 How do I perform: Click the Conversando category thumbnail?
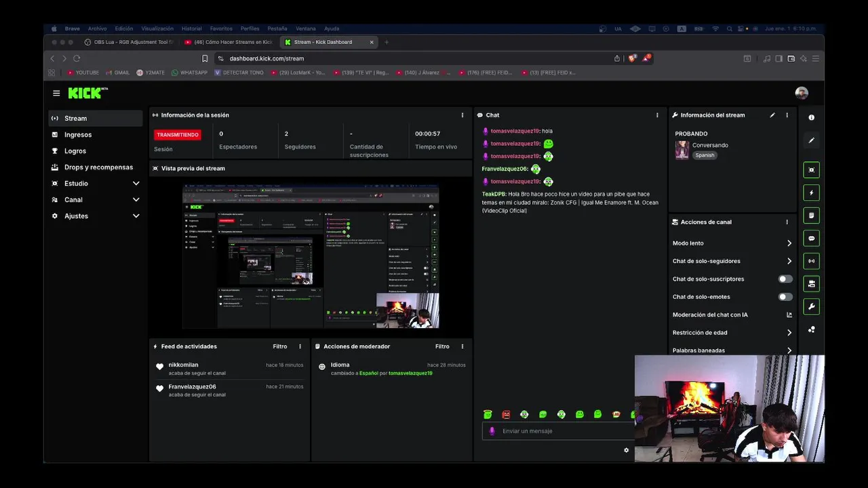(x=682, y=150)
